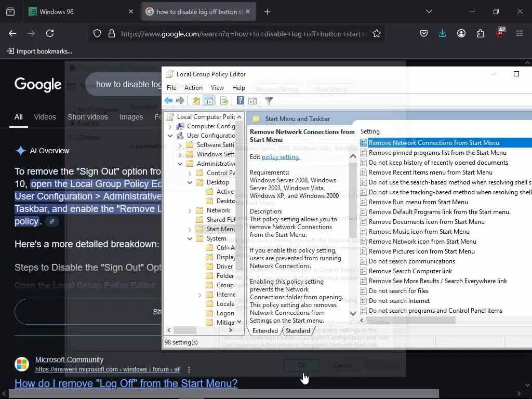Click the tracking protection shield icon

[97, 33]
